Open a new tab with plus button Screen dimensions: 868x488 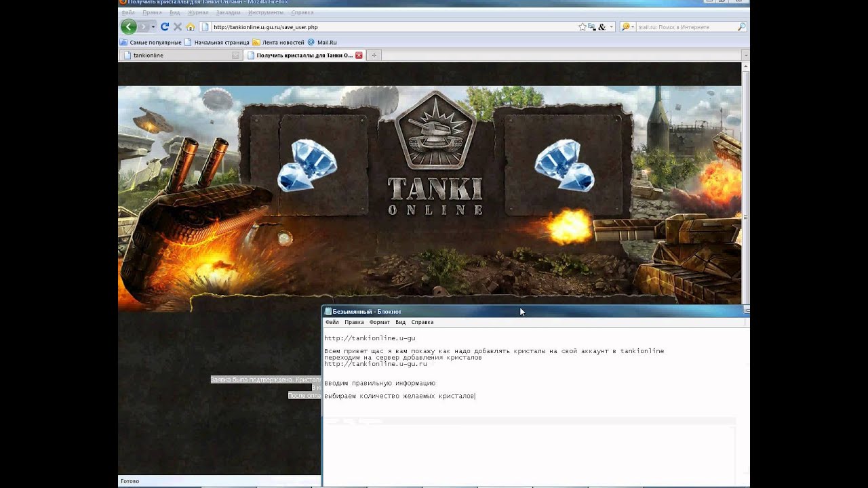click(374, 55)
